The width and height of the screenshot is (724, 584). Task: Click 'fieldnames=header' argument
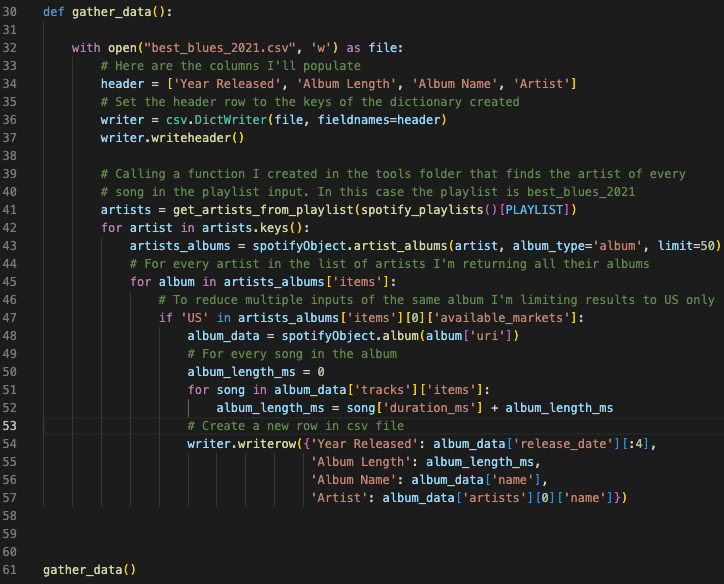tap(379, 120)
